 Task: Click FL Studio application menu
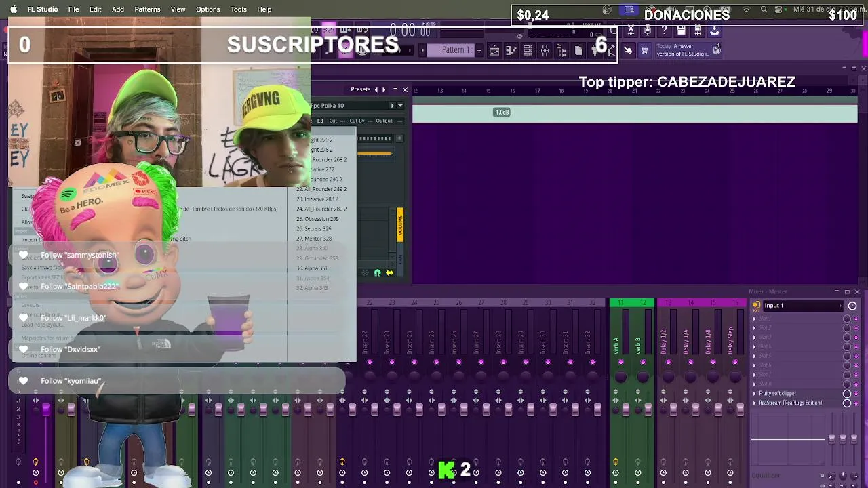pyautogui.click(x=43, y=9)
